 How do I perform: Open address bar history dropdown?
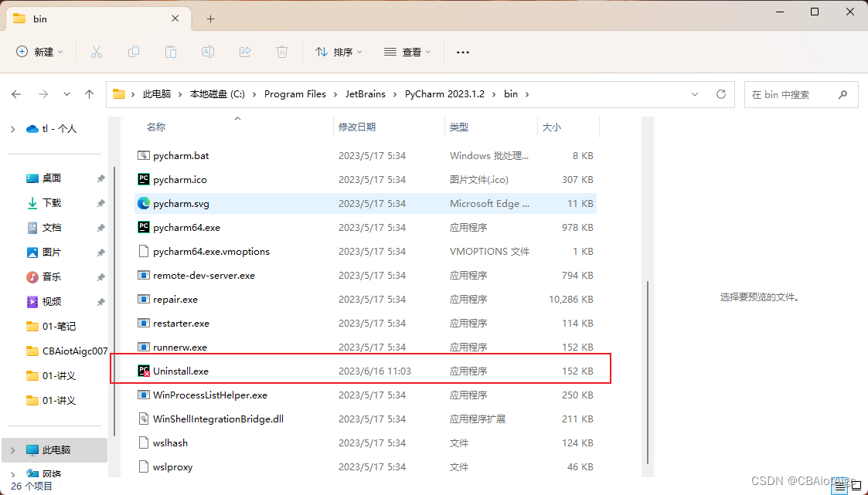695,94
